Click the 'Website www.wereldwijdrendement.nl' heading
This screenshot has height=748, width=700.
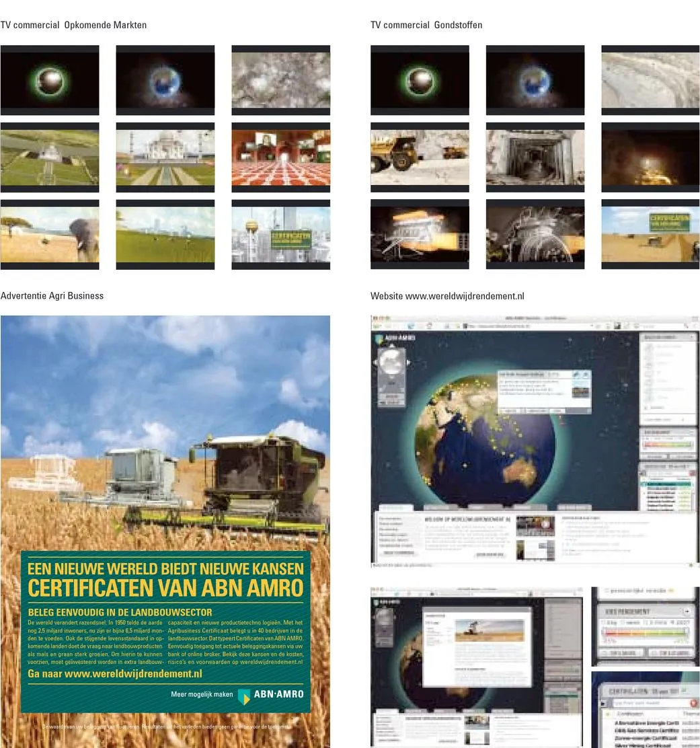click(x=447, y=296)
